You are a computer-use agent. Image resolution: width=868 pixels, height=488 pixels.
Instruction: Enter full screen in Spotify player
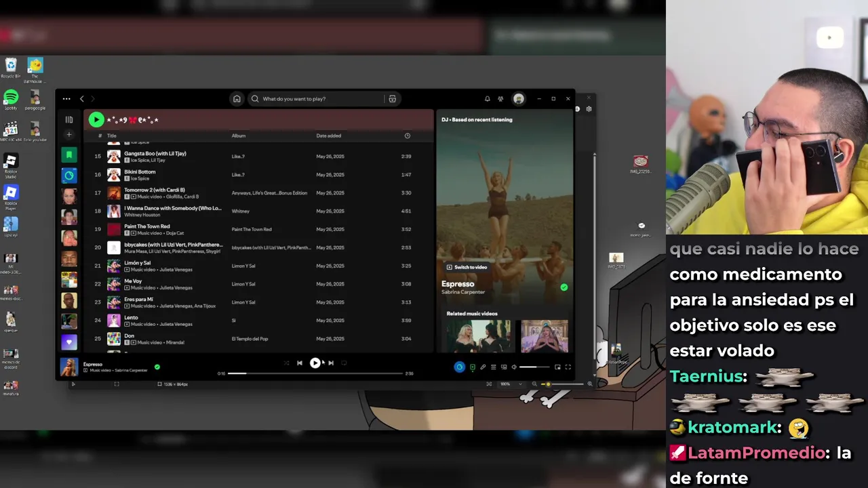click(568, 367)
